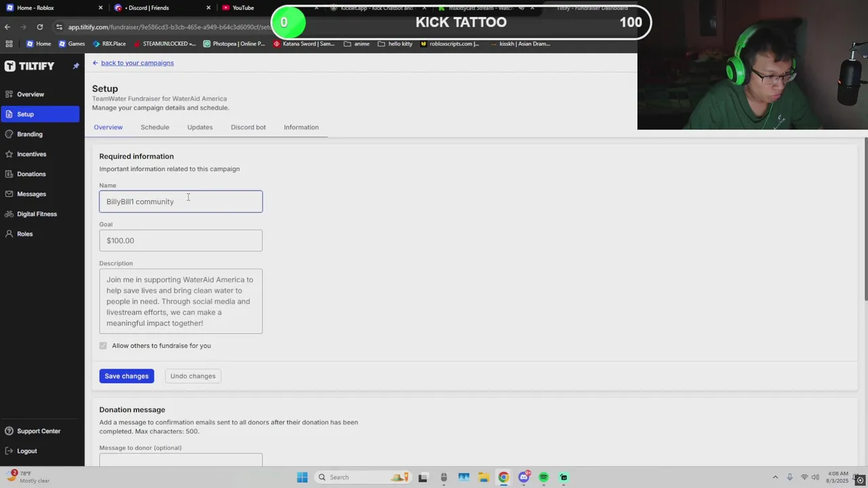Switch to the Schedule tab

155,127
